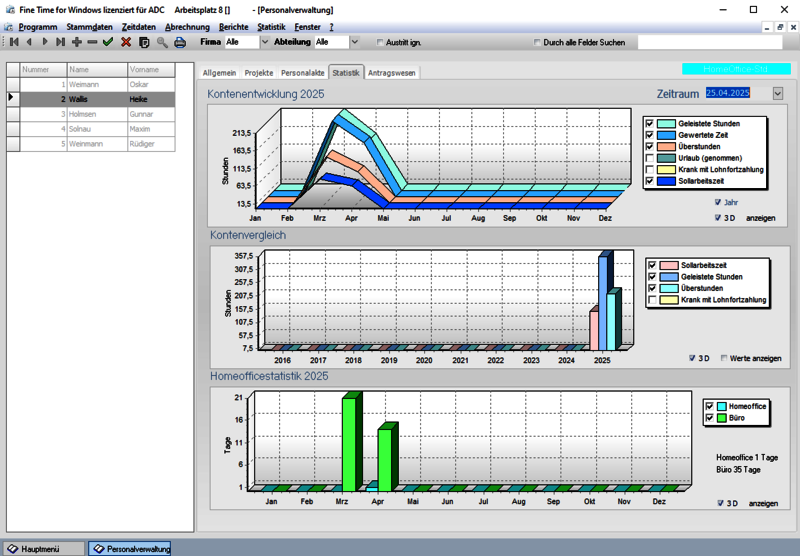Click Geleistete Stunden blue swatch in Kontenvergleich
Image resolution: width=800 pixels, height=556 pixels.
coord(669,277)
